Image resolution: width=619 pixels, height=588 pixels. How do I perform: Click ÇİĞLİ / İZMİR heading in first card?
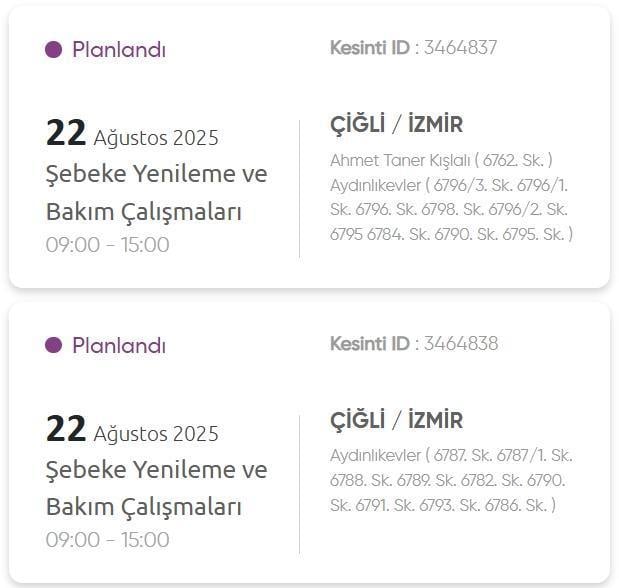(x=396, y=125)
